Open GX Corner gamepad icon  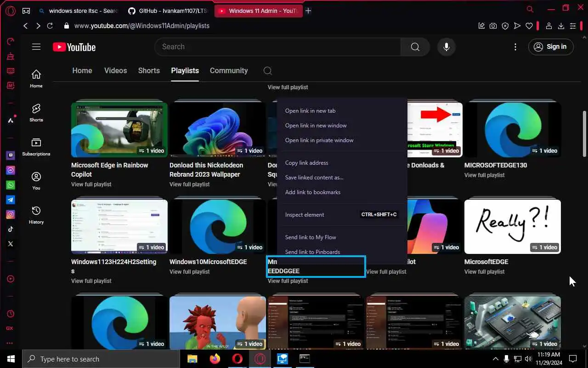coord(26,11)
